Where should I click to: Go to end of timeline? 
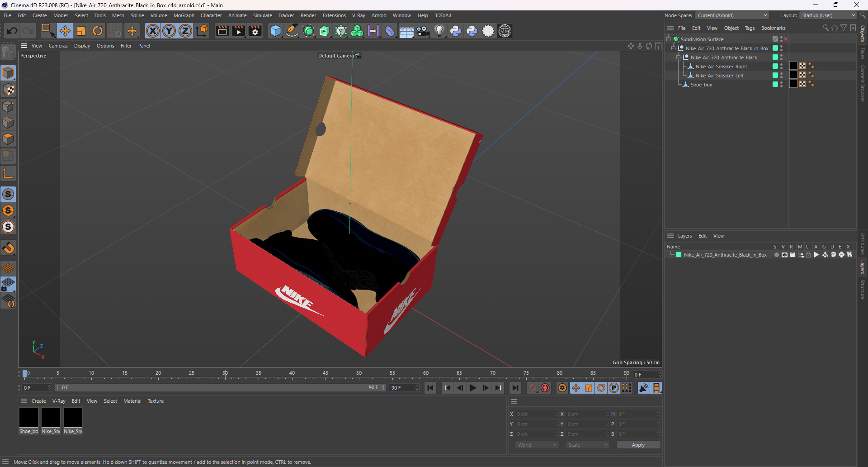(x=515, y=388)
